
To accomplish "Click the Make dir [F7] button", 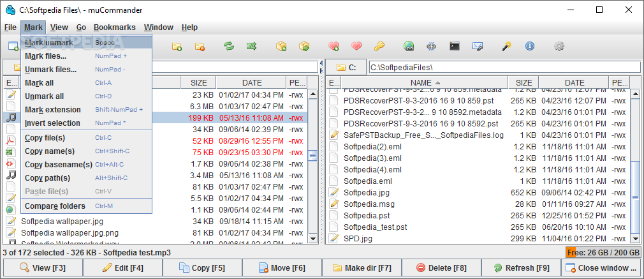I will click(x=362, y=268).
